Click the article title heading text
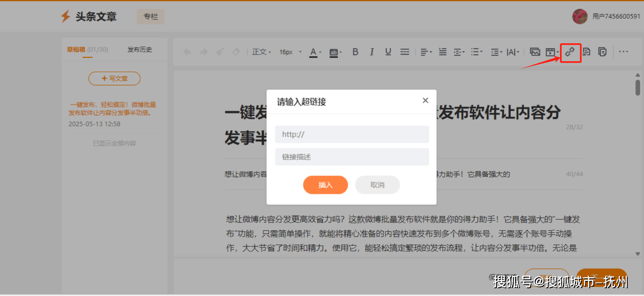This screenshot has height=296, width=644. (392, 125)
